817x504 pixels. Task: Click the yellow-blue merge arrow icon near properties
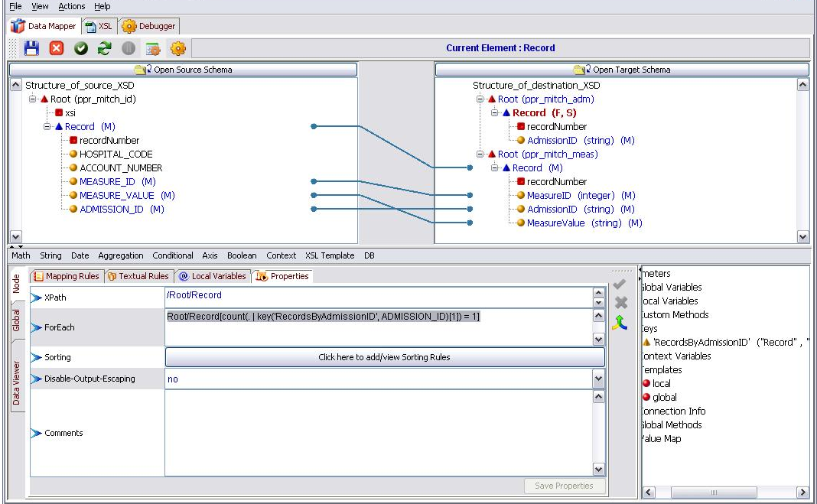pyautogui.click(x=621, y=324)
